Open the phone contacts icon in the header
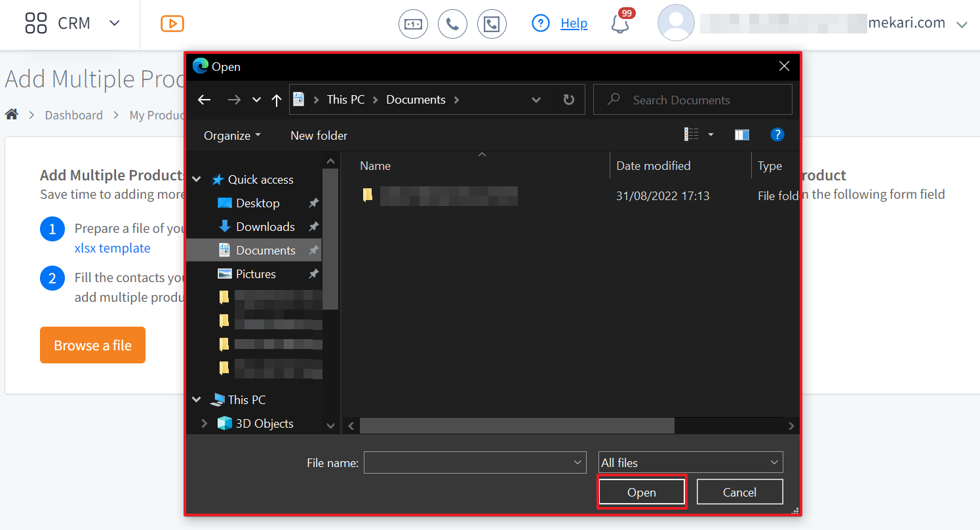 492,24
